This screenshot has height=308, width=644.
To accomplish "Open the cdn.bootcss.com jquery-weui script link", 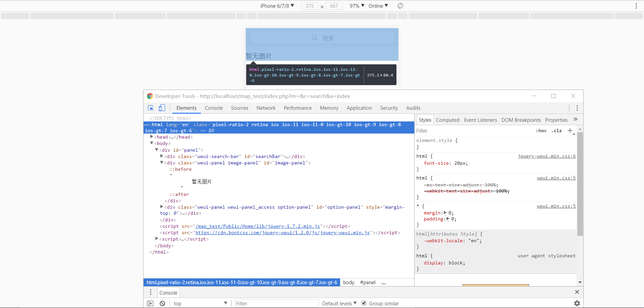I will (x=282, y=233).
